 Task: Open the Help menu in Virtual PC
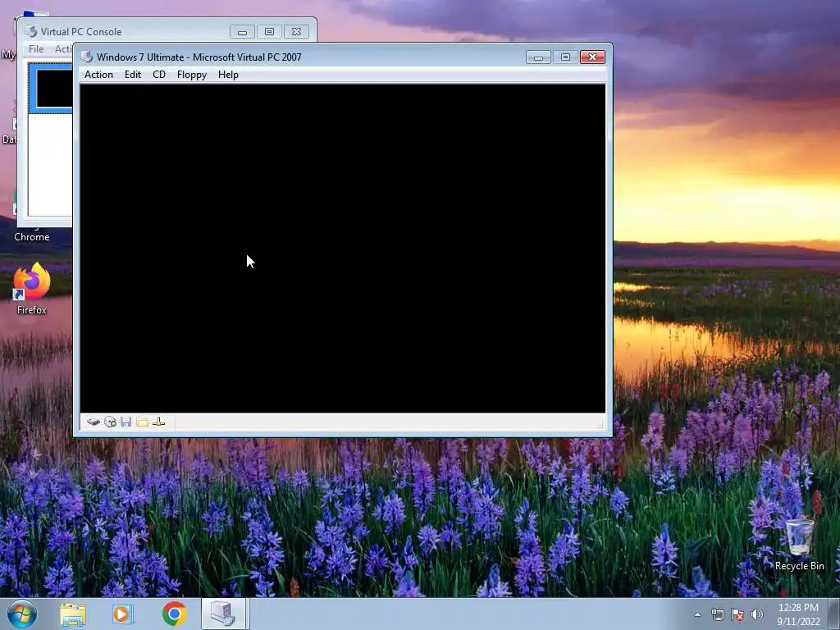pos(228,75)
